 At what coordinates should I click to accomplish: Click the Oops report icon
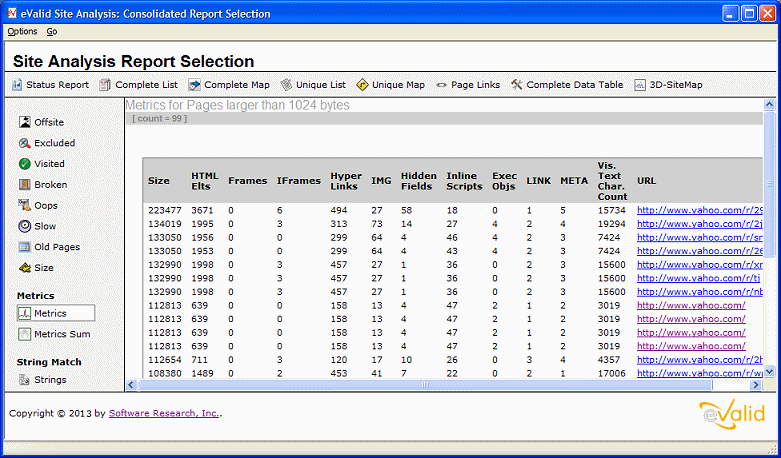pos(25,205)
